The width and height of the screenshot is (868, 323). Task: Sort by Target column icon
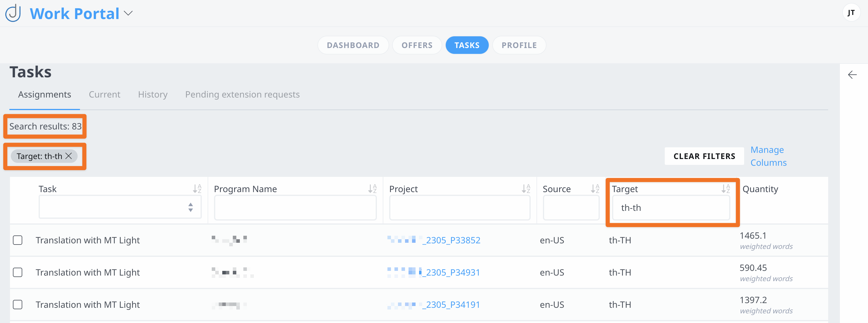point(725,189)
